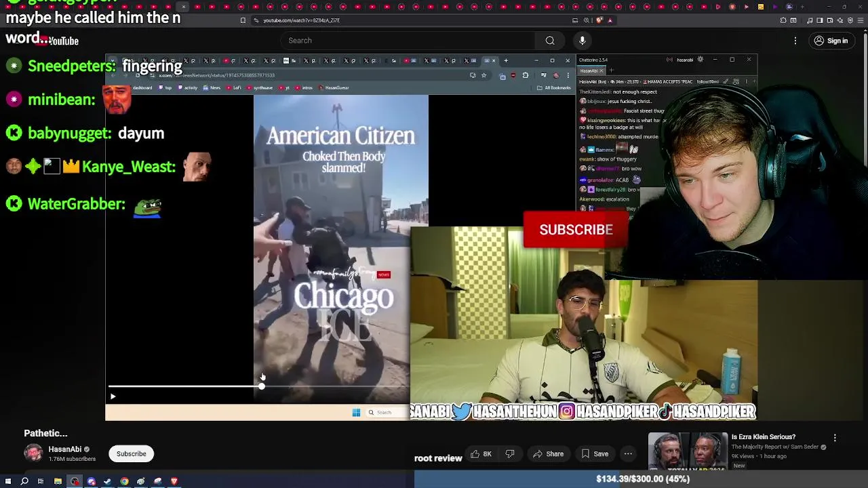Start voice search with the microphone icon
Screen dimensions: 868x488
[582, 41]
